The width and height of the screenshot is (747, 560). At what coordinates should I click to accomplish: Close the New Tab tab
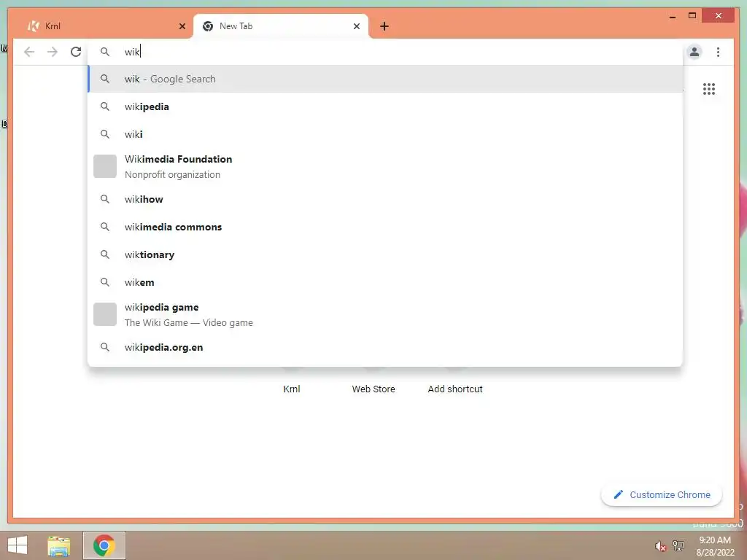click(356, 26)
